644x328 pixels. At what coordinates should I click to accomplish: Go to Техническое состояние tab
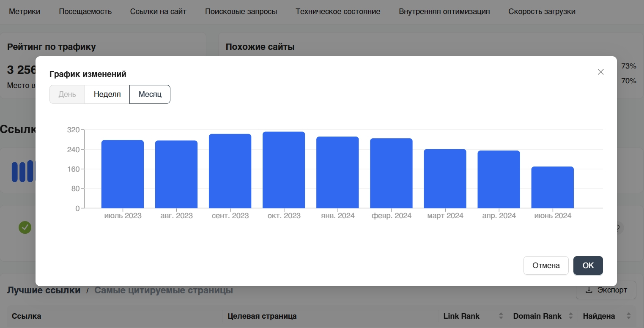[338, 11]
